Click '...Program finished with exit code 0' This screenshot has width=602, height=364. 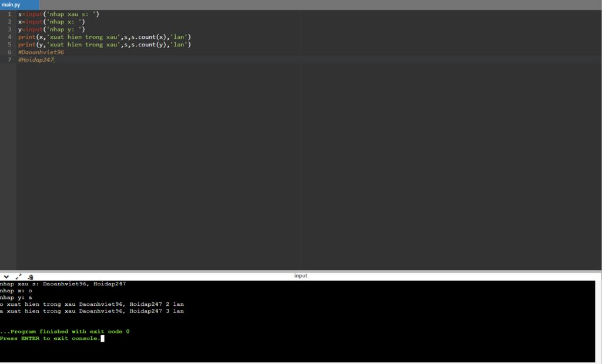pyautogui.click(x=65, y=332)
